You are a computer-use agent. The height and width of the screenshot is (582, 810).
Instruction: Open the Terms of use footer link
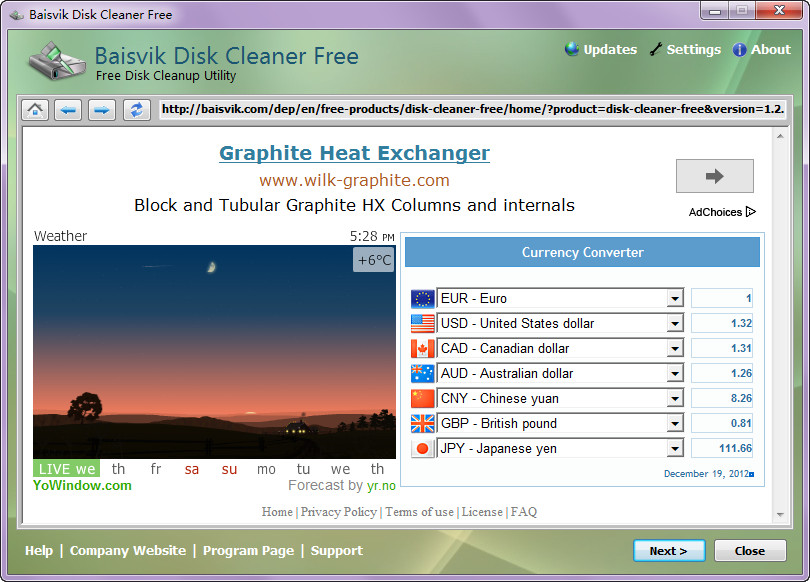click(419, 512)
